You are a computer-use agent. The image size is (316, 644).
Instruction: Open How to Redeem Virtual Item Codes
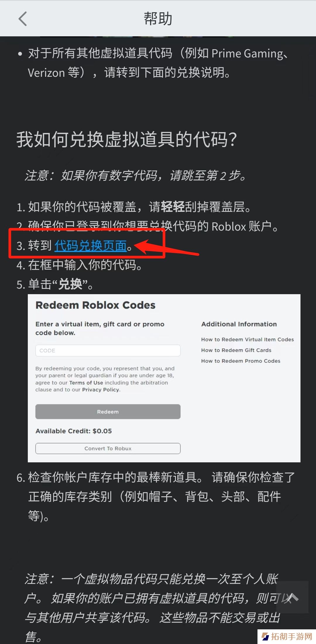click(248, 340)
